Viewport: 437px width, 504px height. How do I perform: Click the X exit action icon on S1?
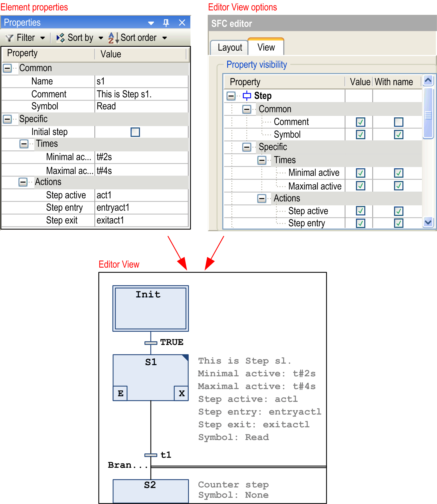pyautogui.click(x=182, y=393)
